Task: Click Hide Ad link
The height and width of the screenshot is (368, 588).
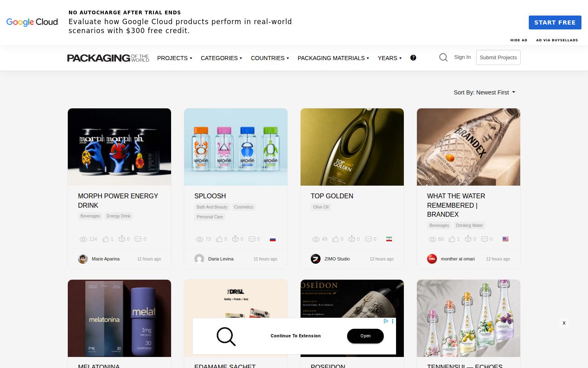Action: pyautogui.click(x=519, y=40)
